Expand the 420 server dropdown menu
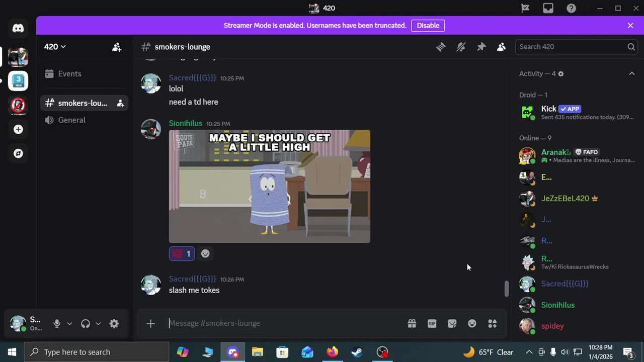This screenshot has width=644, height=362. point(55,47)
